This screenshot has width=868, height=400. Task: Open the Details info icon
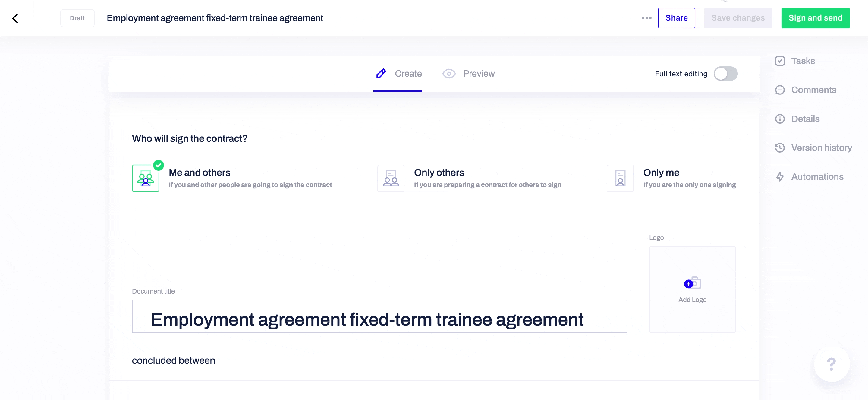click(x=780, y=119)
